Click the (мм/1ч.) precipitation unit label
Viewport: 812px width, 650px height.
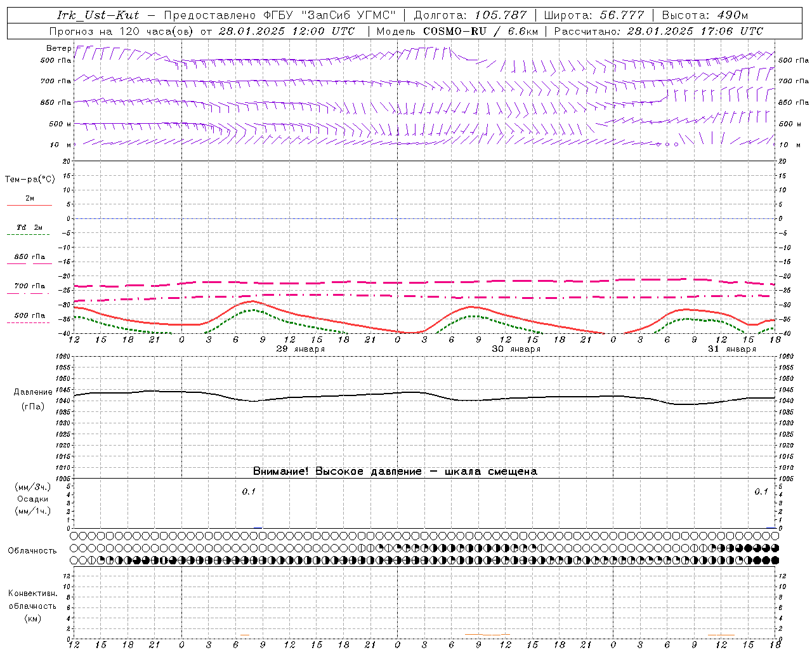pos(33,511)
